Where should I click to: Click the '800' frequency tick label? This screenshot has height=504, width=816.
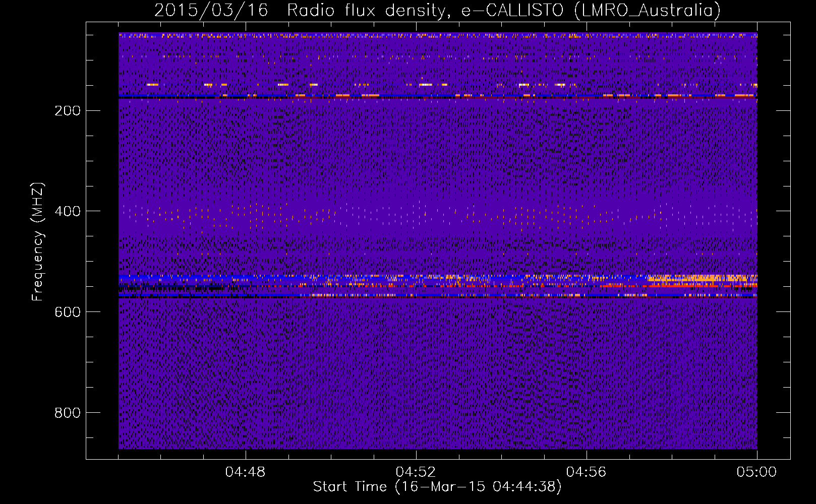click(x=68, y=413)
